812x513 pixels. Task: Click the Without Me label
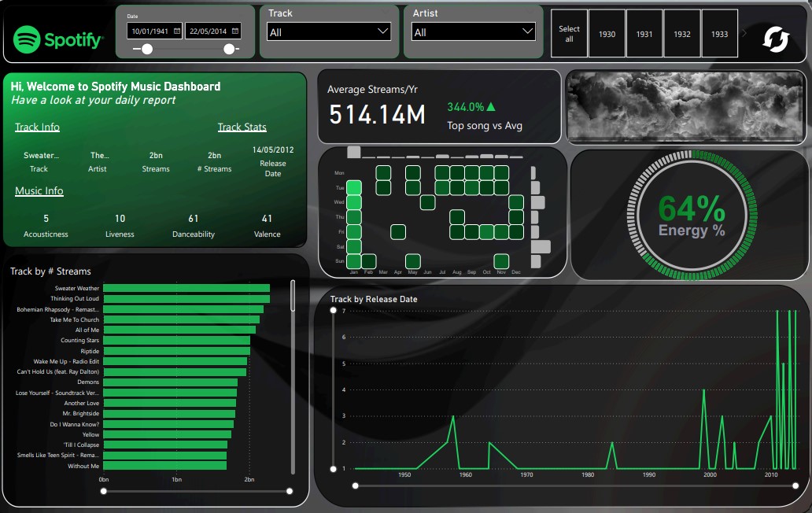pos(83,467)
